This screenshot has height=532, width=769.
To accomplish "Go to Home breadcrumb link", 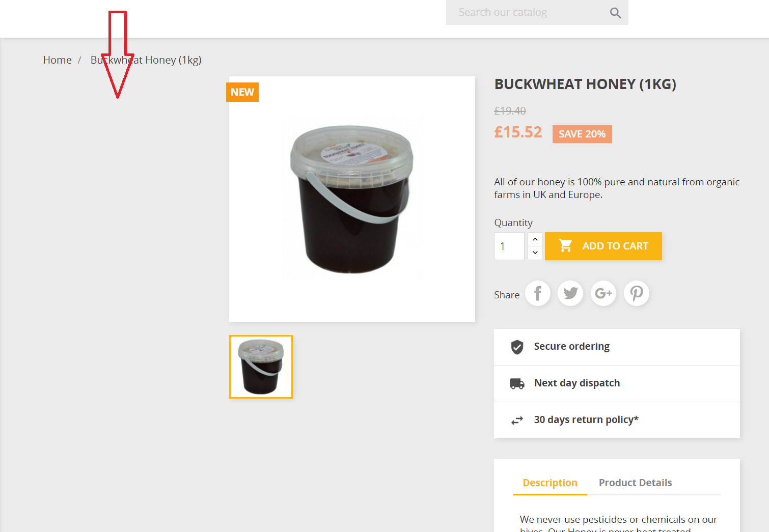I will 58,60.
